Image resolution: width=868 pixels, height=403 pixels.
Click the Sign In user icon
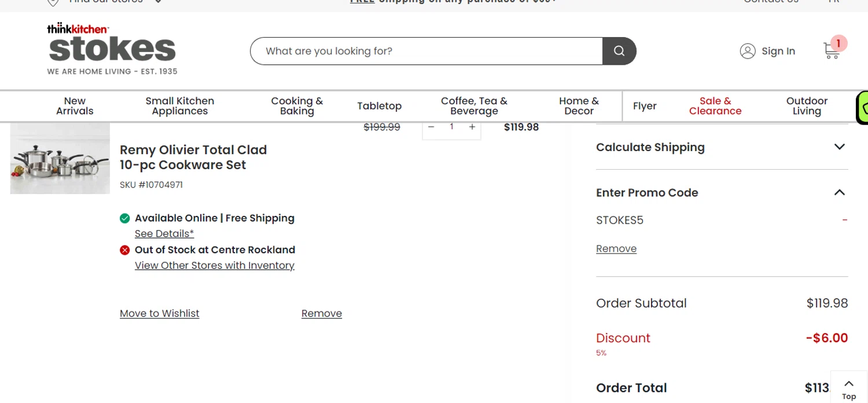pyautogui.click(x=748, y=51)
